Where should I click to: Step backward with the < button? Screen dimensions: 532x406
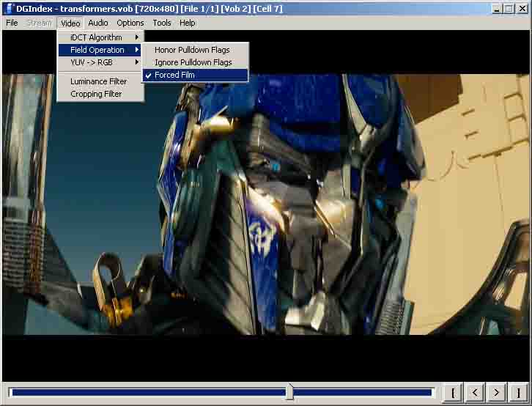click(x=475, y=393)
